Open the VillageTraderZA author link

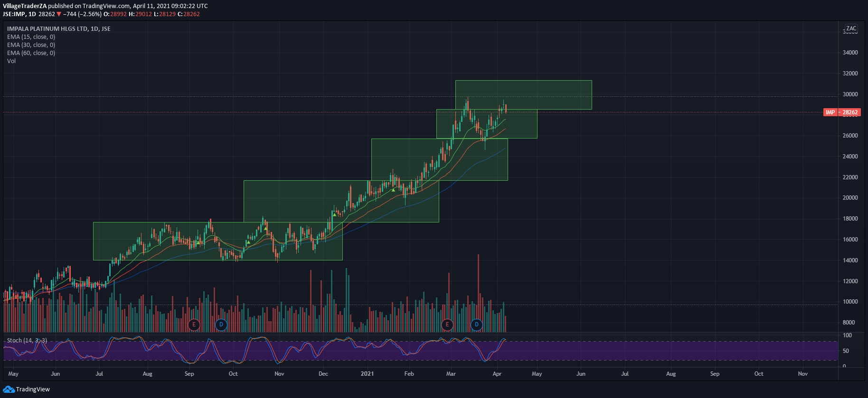coord(25,6)
